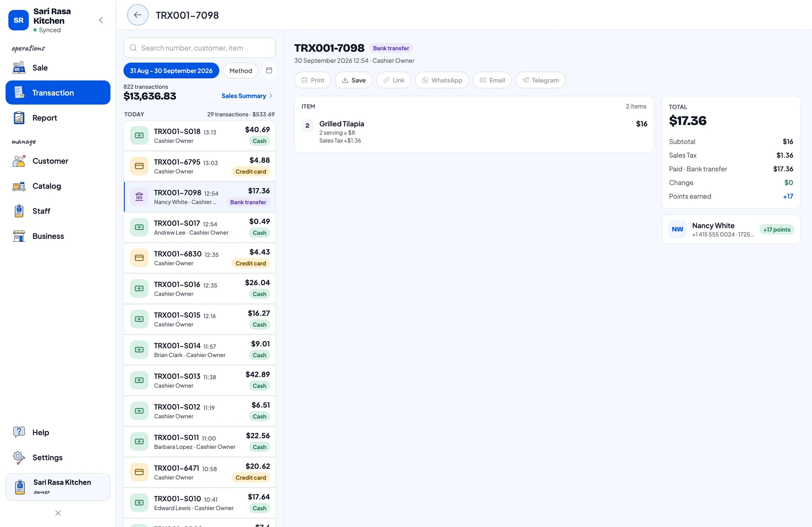Screen dimensions: 812x527
Task: Click the Points earned +17 value
Action: 788,196
